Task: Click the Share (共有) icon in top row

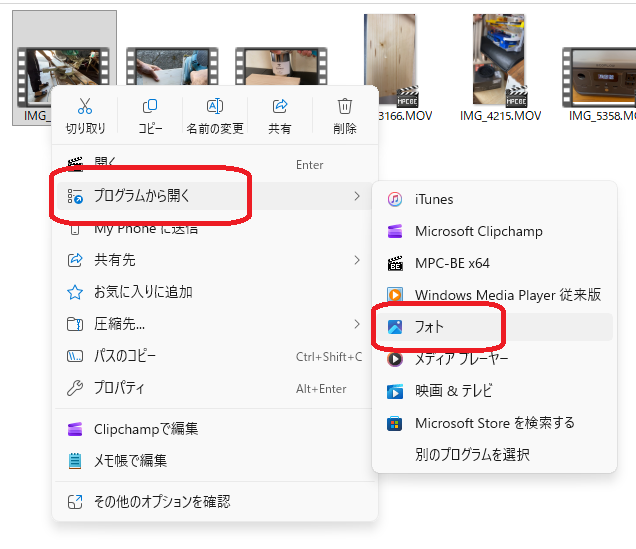Action: [x=279, y=106]
